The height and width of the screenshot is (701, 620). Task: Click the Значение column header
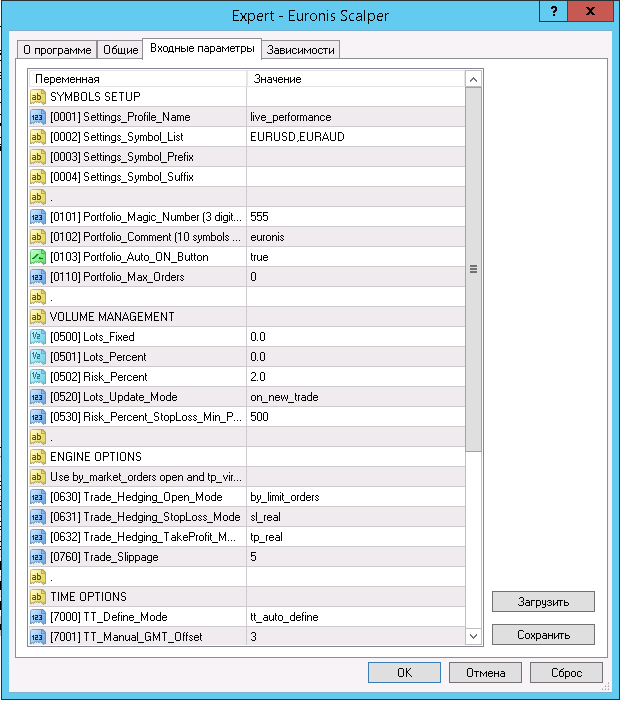pos(356,79)
